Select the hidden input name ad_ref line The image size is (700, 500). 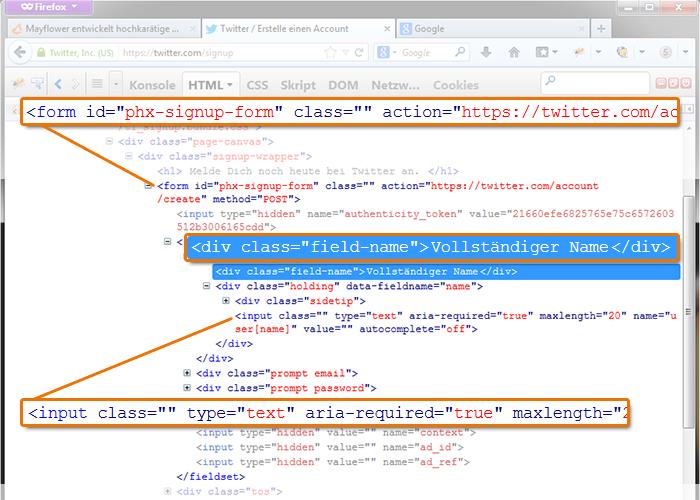click(x=333, y=462)
